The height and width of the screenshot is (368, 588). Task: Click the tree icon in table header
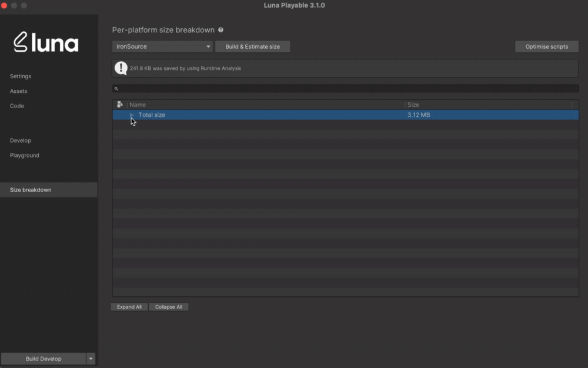pyautogui.click(x=119, y=104)
